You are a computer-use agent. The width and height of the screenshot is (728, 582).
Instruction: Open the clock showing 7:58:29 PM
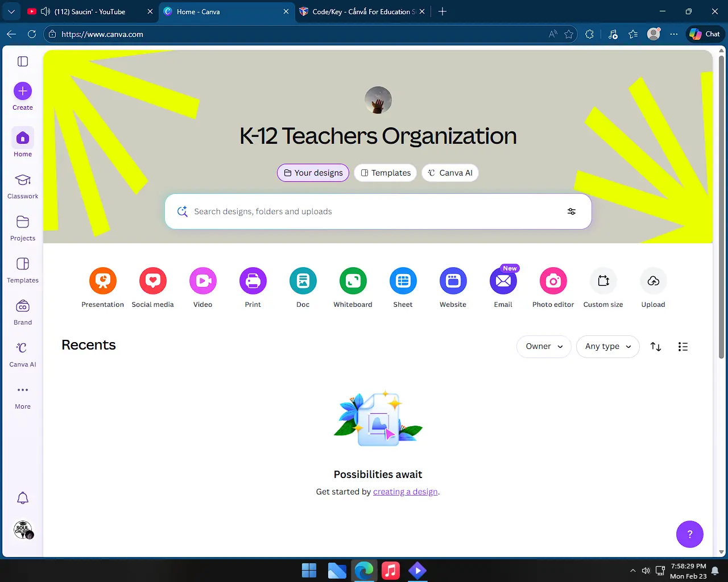tap(688, 571)
